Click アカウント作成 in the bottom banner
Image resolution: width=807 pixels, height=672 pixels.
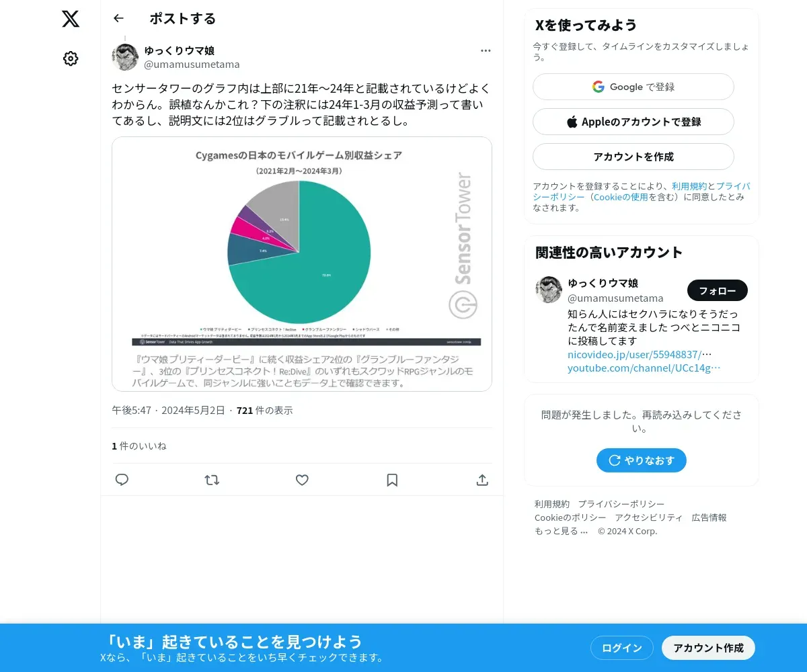coord(709,648)
